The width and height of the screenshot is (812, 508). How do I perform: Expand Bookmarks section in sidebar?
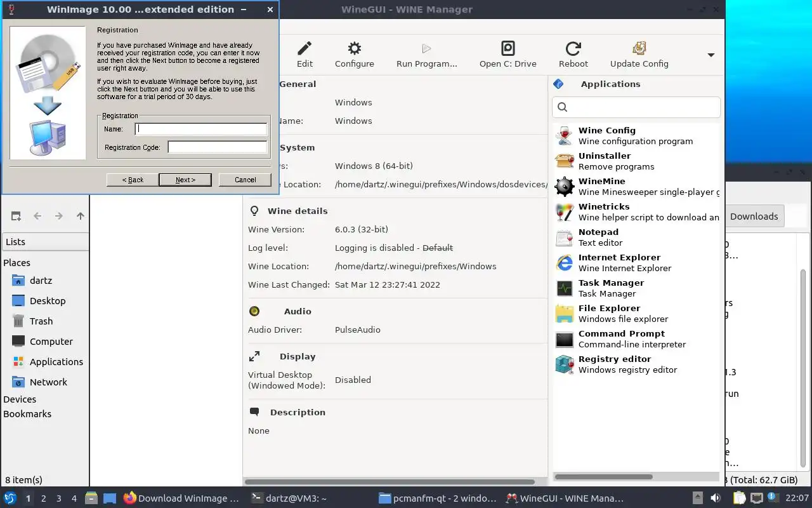pyautogui.click(x=27, y=414)
